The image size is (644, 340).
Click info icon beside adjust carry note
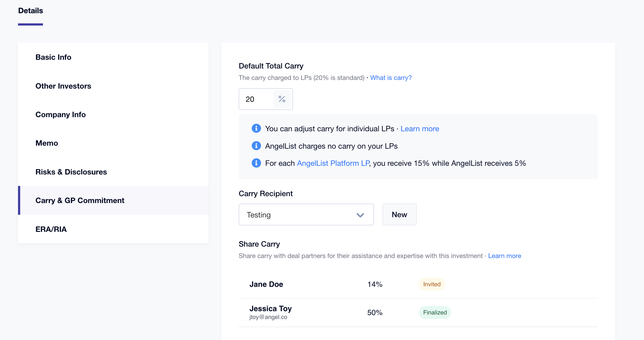(x=256, y=129)
